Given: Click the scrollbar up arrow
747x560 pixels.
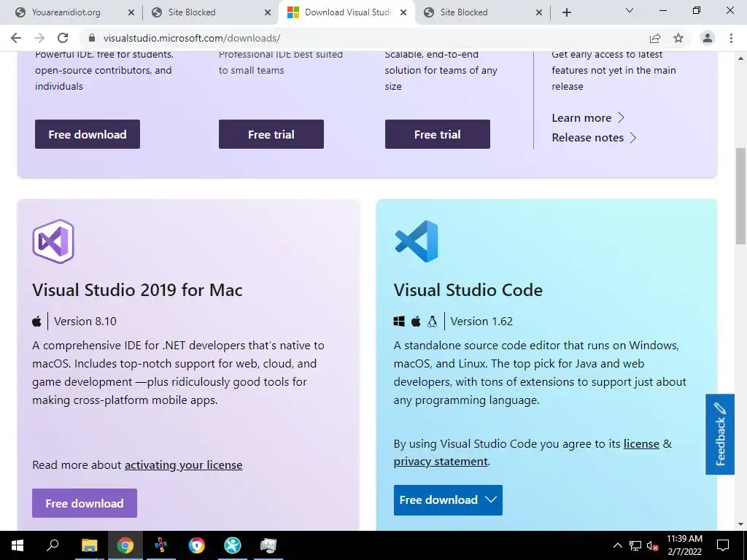Looking at the screenshot, I should point(740,58).
